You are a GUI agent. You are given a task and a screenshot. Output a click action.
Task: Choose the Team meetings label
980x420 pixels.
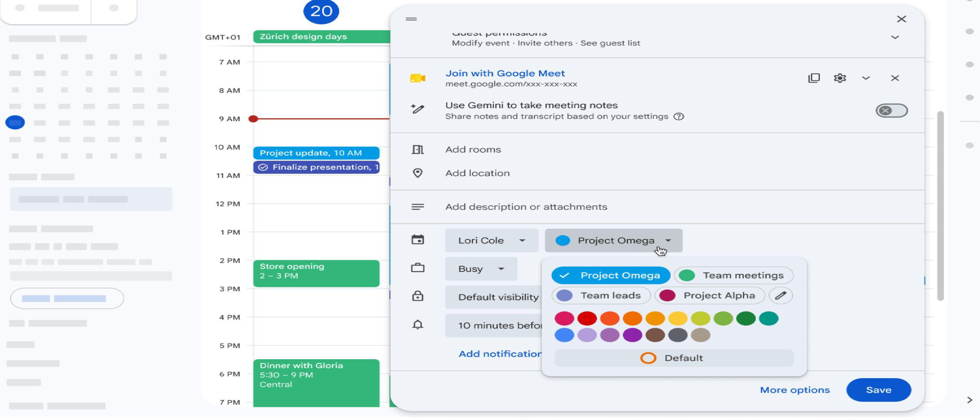coord(733,275)
